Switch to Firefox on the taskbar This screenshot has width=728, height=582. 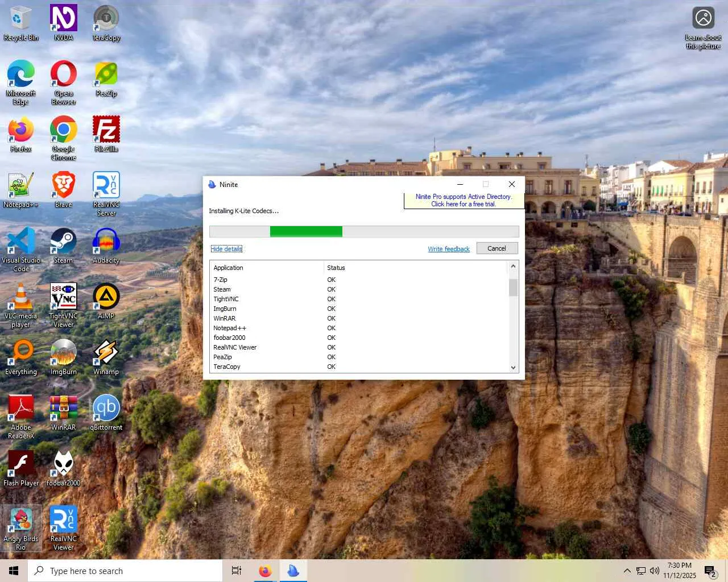click(x=265, y=571)
